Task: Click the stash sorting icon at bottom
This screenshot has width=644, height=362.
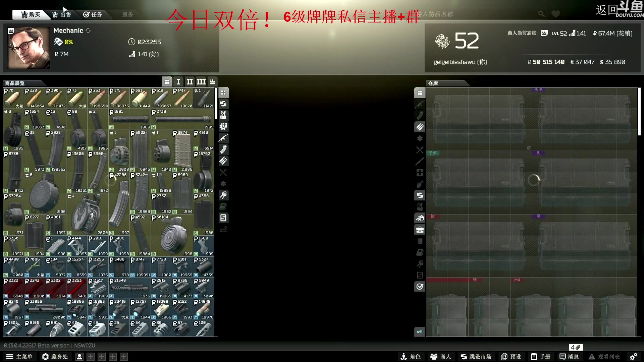Action: [x=420, y=332]
